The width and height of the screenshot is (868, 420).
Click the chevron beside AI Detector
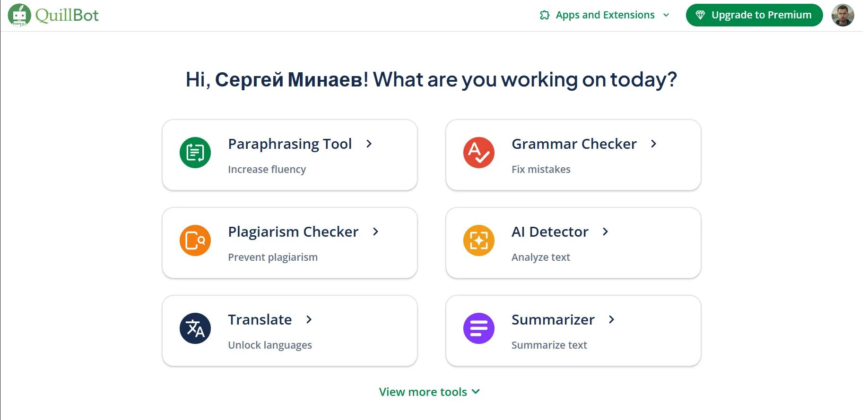tap(606, 231)
